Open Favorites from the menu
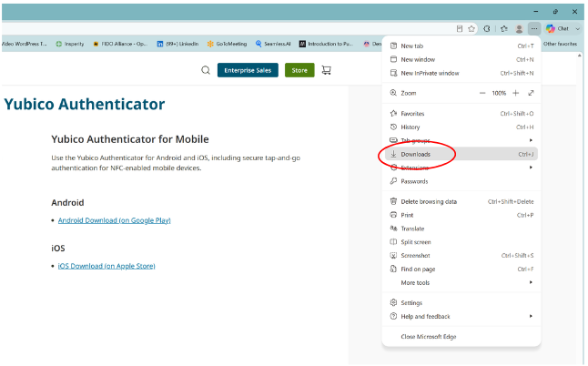This screenshot has width=588, height=366. pyautogui.click(x=461, y=114)
